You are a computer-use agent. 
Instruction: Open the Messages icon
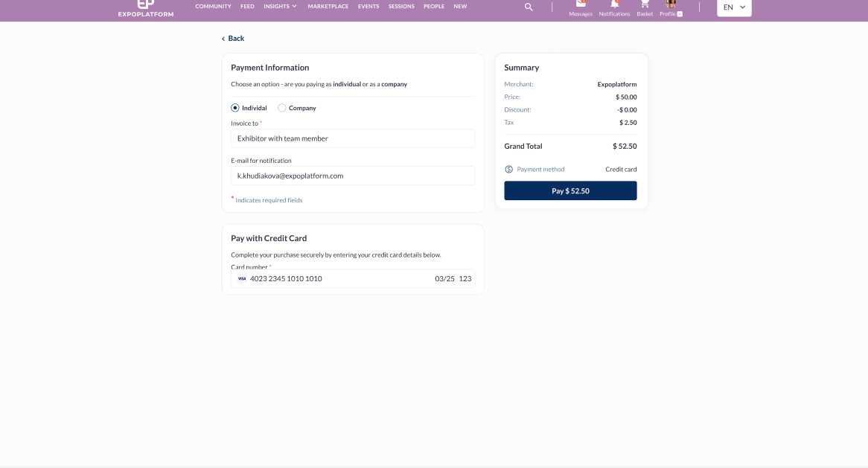pyautogui.click(x=580, y=4)
